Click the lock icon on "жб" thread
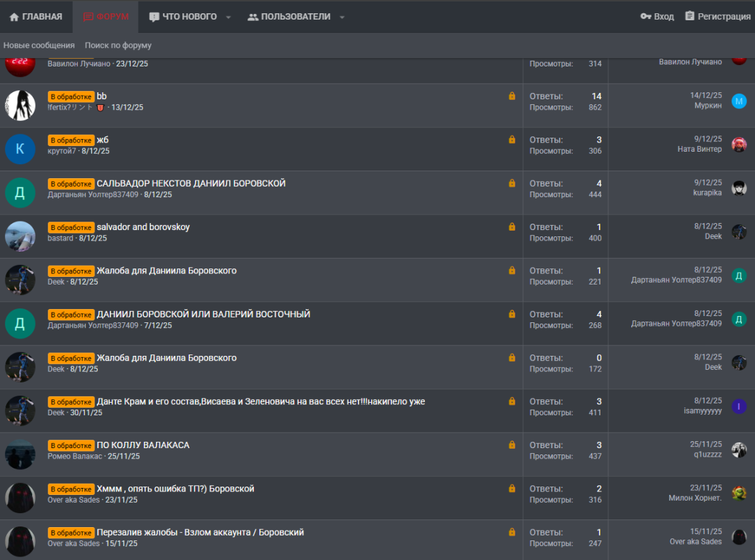Screen dimensions: 755x560 tap(512, 140)
